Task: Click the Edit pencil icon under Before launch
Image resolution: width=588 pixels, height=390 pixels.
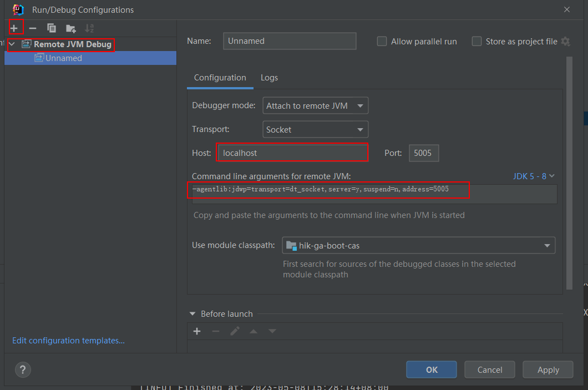Action: tap(234, 331)
